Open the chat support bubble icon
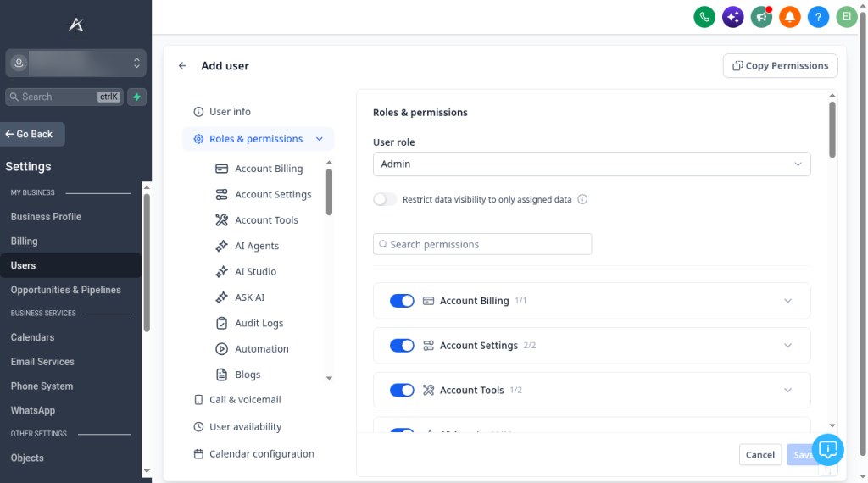This screenshot has width=868, height=483. click(x=827, y=449)
